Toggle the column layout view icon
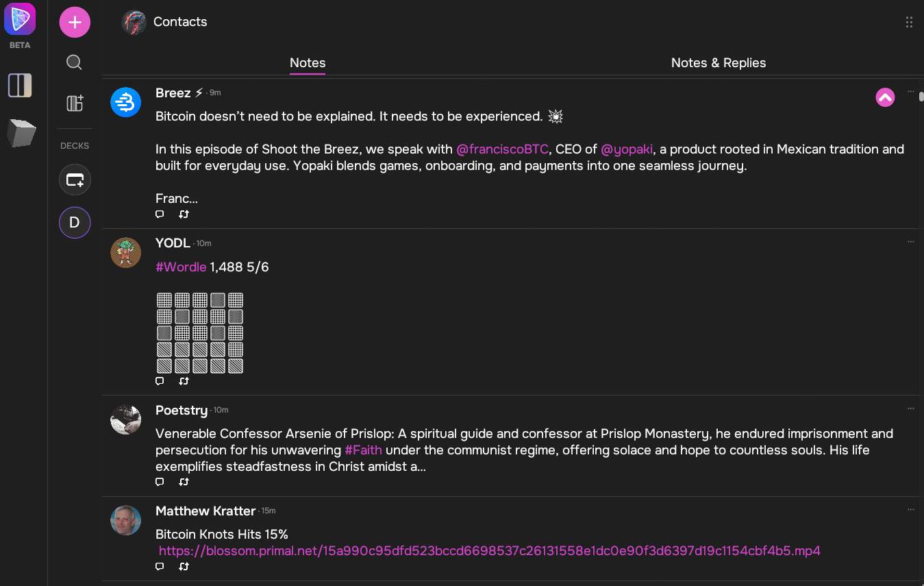This screenshot has width=924, height=586. tap(20, 86)
